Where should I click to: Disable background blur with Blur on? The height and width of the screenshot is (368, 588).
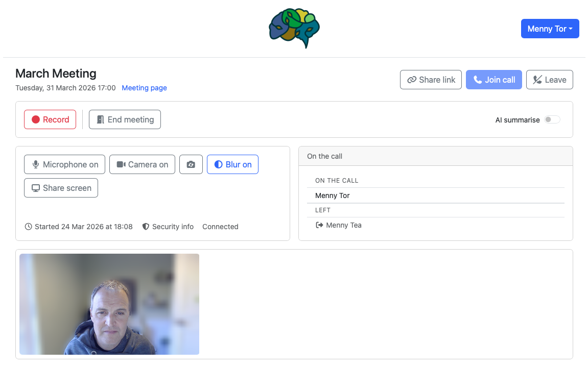click(x=232, y=164)
